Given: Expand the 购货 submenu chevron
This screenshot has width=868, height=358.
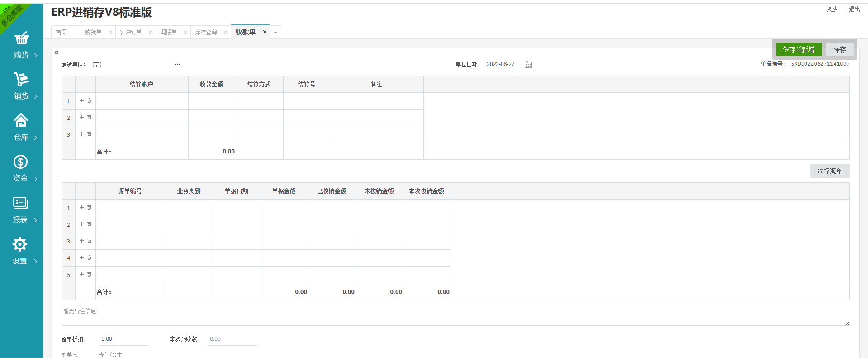Looking at the screenshot, I should pyautogui.click(x=36, y=55).
